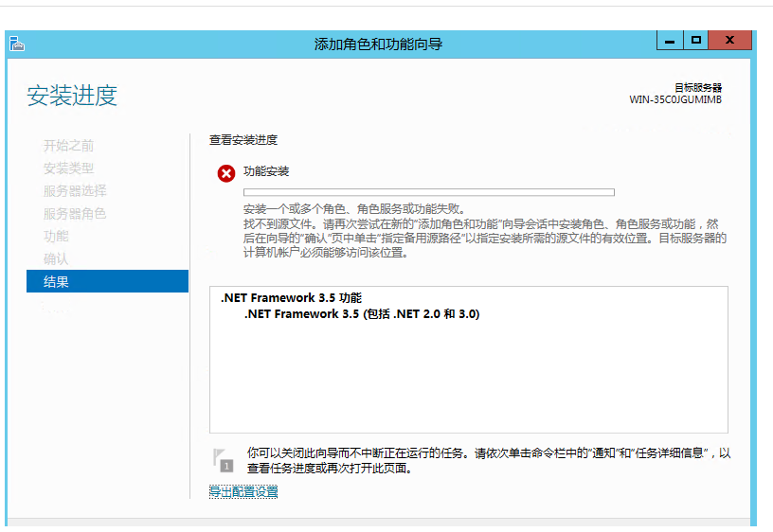The height and width of the screenshot is (532, 773).
Task: Click the 目标服务器 label
Action: pos(698,88)
